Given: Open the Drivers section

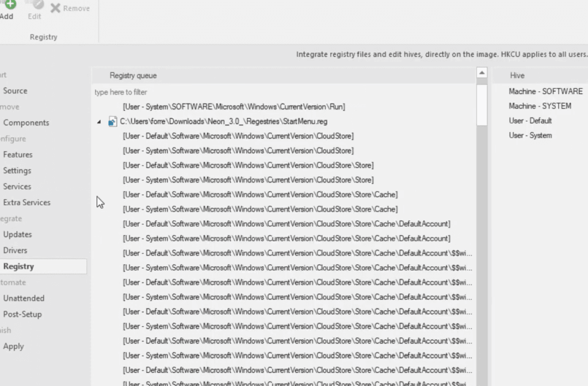Looking at the screenshot, I should [x=15, y=250].
